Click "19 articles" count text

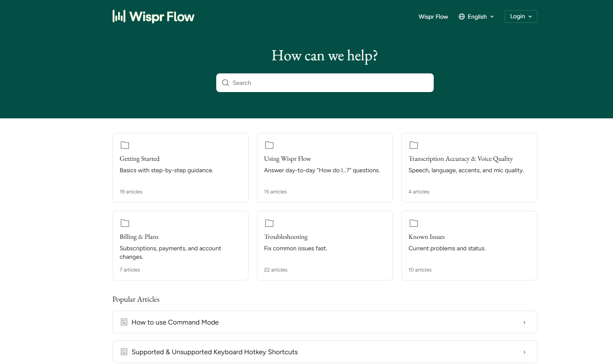coord(131,192)
